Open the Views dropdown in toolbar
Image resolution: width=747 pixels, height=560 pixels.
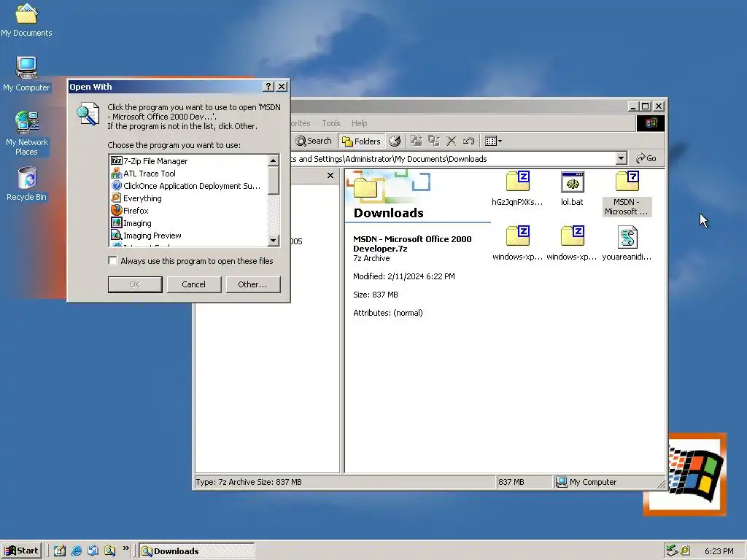coord(493,141)
